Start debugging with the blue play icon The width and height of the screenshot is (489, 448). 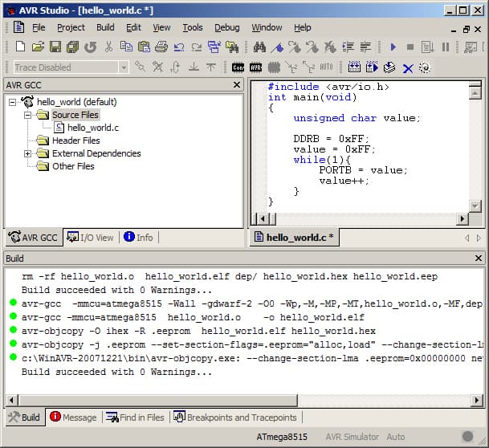click(393, 47)
